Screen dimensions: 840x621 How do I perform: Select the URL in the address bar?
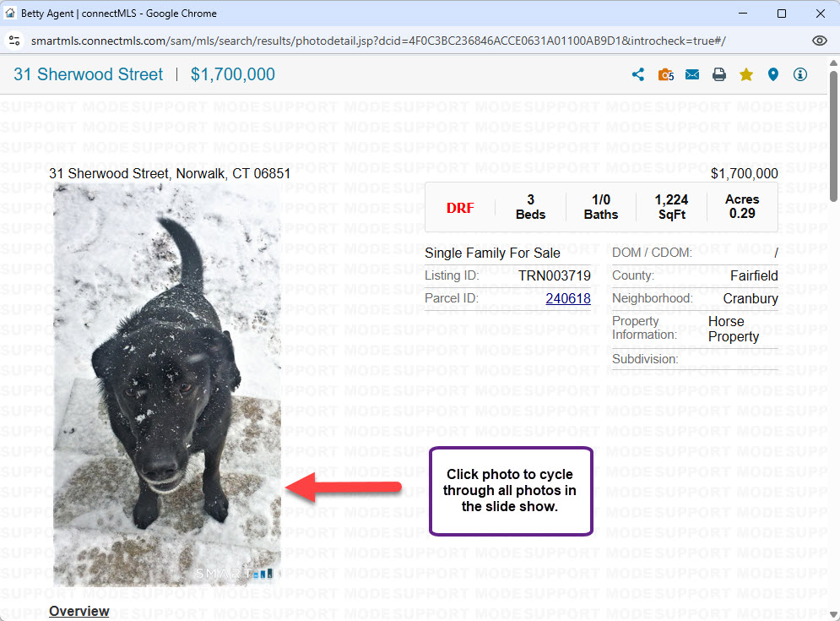click(378, 41)
